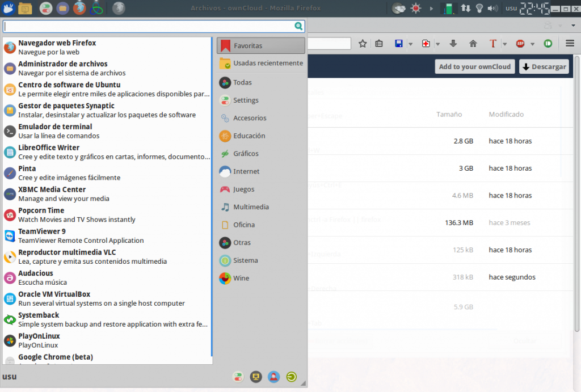This screenshot has width=581, height=392.
Task: Select the Favoritas category
Action: point(261,45)
